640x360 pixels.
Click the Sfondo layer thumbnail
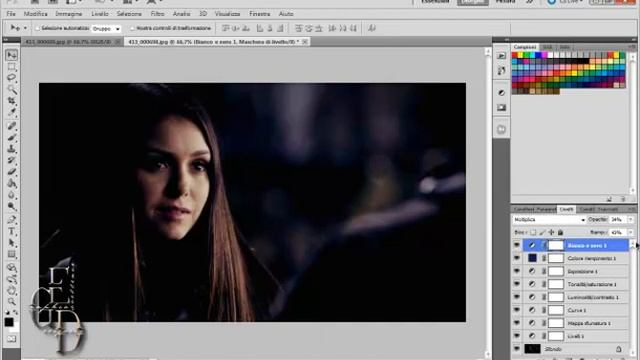coord(532,349)
